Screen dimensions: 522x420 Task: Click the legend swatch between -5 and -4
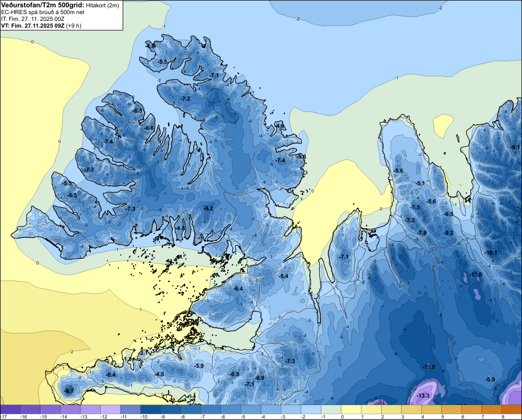point(251,410)
